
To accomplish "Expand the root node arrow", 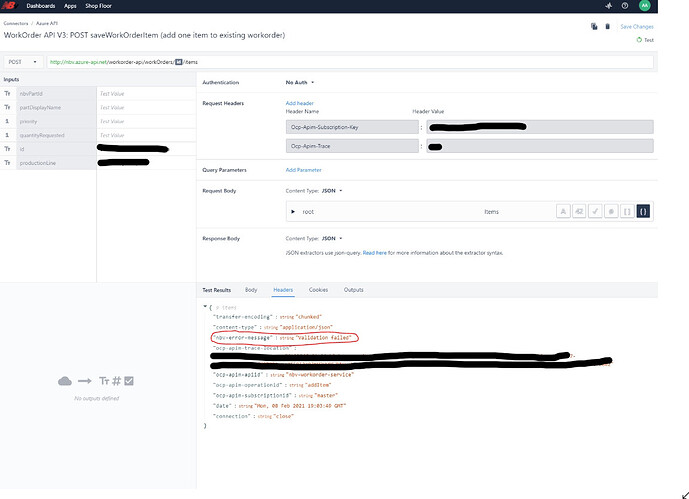I will point(293,212).
